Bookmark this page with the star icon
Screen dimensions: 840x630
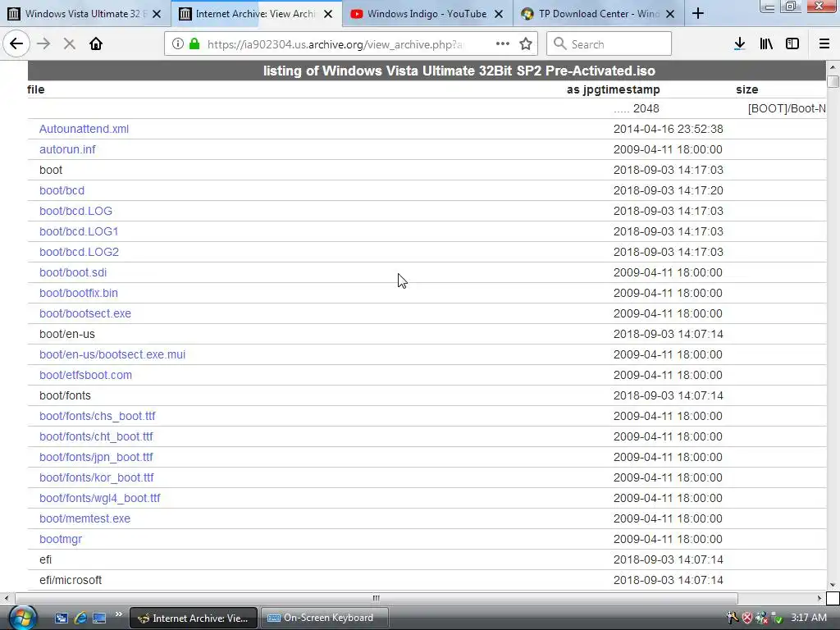point(526,44)
